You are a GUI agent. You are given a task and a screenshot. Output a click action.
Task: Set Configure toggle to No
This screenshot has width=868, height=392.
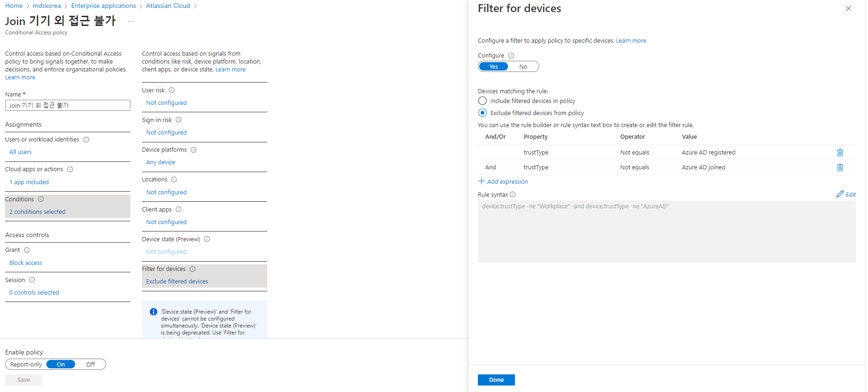pos(523,67)
